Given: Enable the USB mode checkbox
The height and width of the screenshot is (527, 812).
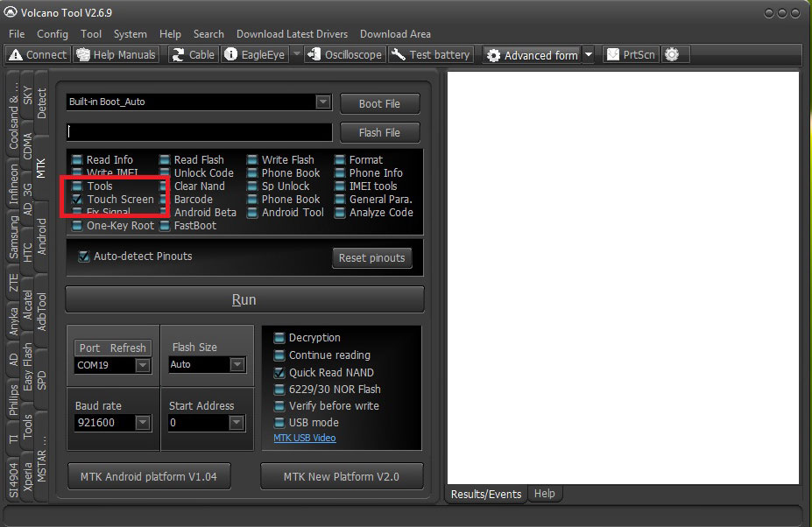Looking at the screenshot, I should tap(279, 423).
